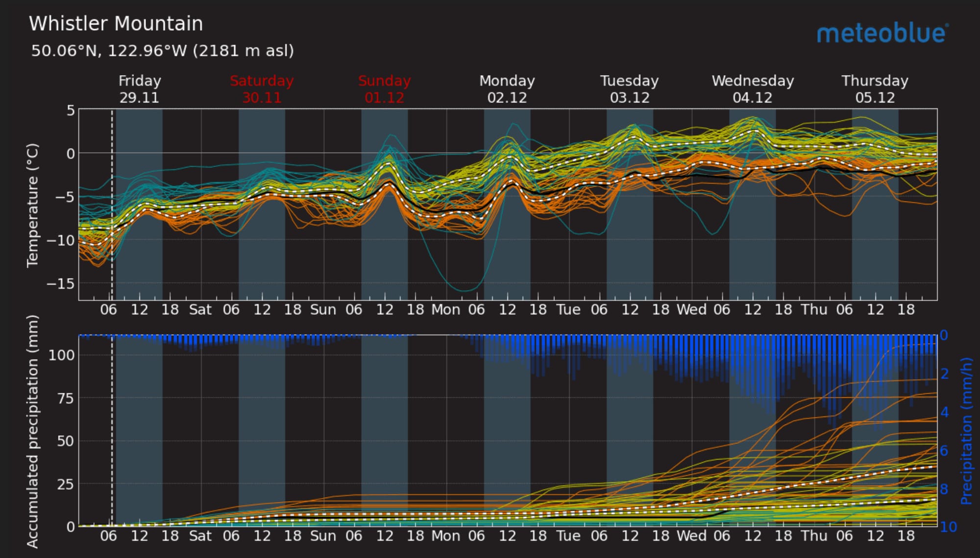Viewport: 980px width, 558px height.
Task: Click the Whistler Mountain title
Action: coord(116,24)
